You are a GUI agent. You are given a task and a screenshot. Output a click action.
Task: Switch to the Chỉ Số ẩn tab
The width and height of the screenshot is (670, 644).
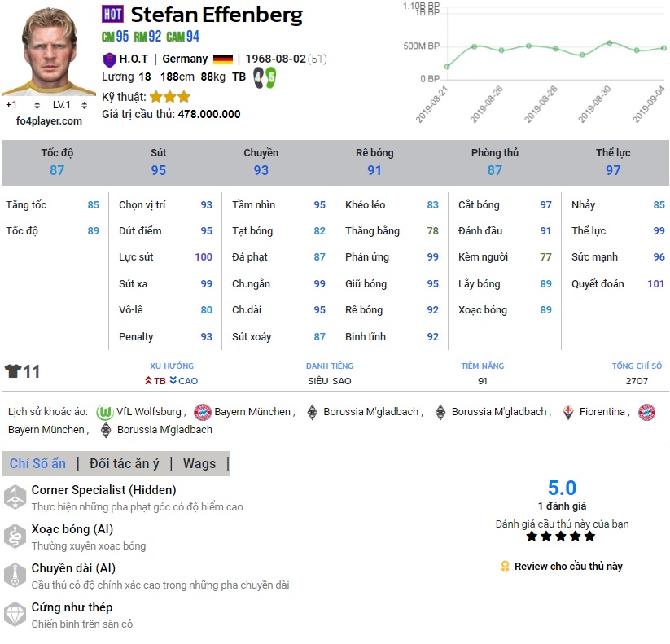tap(37, 463)
